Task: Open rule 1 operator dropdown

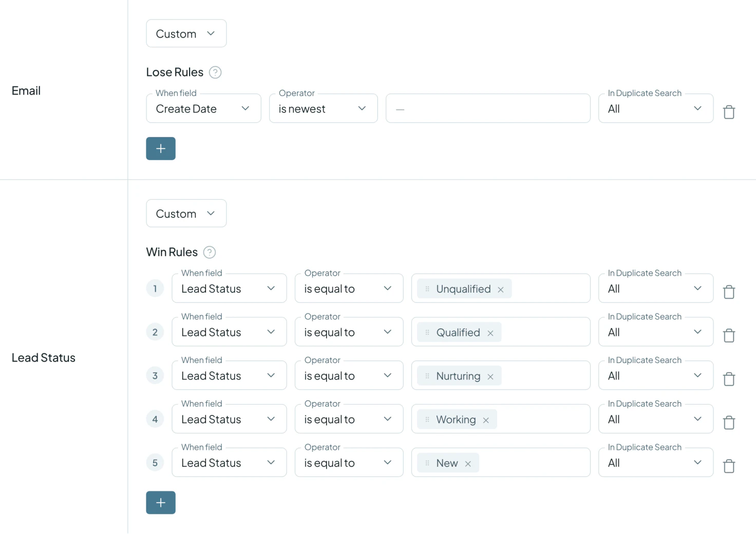Action: (349, 288)
